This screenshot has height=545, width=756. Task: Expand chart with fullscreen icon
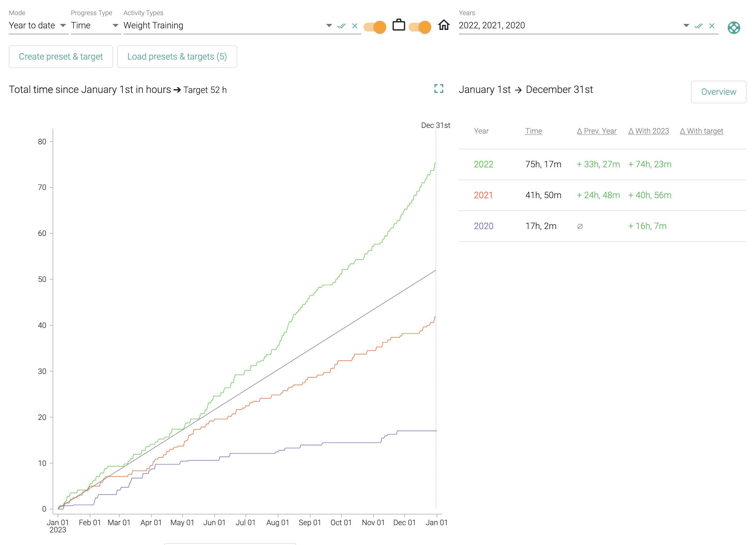tap(439, 88)
